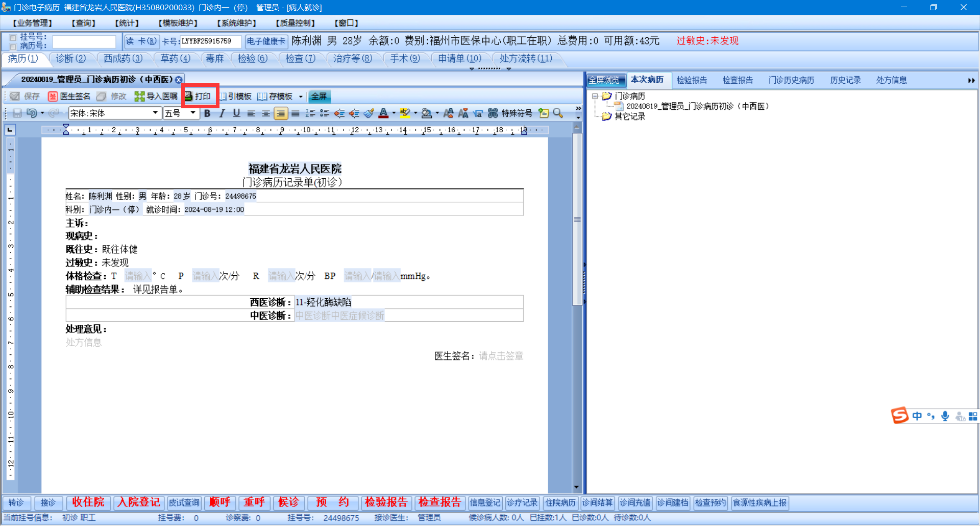This screenshot has width=980, height=526.
Task: Open the highlight color dropdown arrow
Action: pos(415,113)
